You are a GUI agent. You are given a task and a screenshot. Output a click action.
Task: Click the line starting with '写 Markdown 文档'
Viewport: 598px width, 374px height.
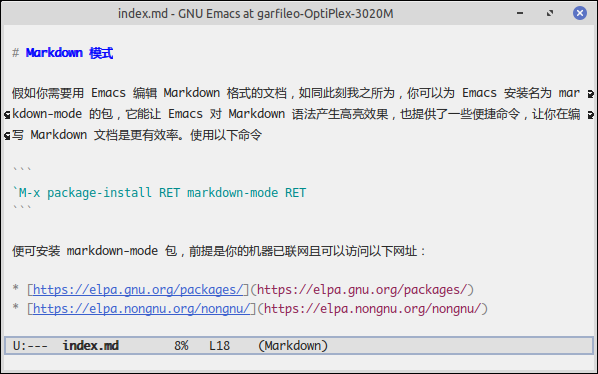(137, 135)
